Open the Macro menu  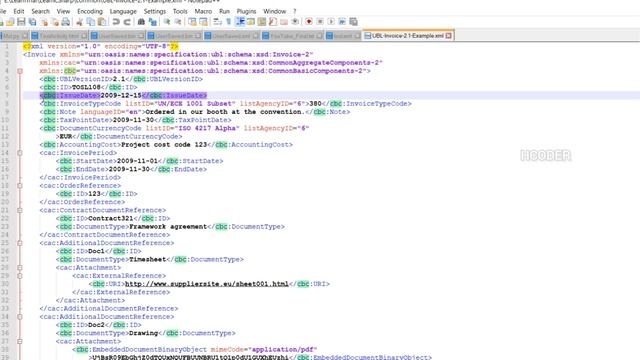(203, 11)
